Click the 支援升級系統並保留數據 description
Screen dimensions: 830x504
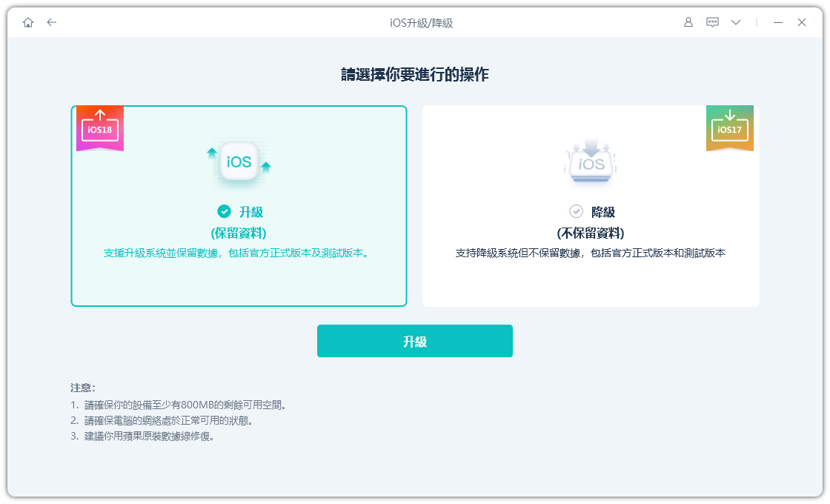[x=236, y=253]
